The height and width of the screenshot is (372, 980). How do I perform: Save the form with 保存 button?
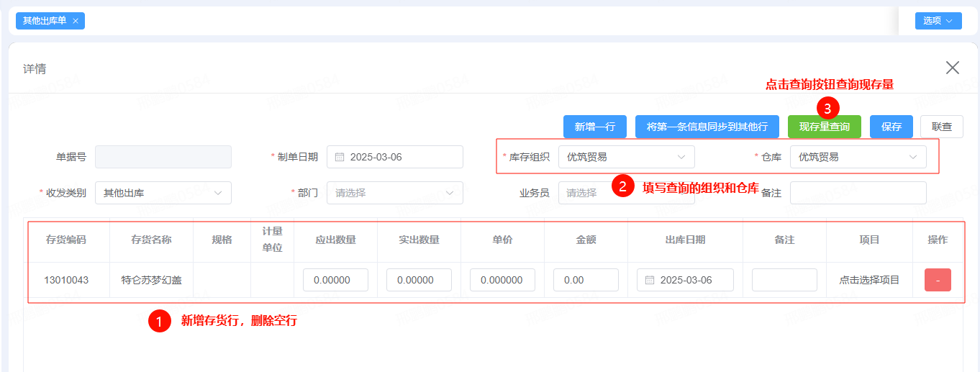891,127
